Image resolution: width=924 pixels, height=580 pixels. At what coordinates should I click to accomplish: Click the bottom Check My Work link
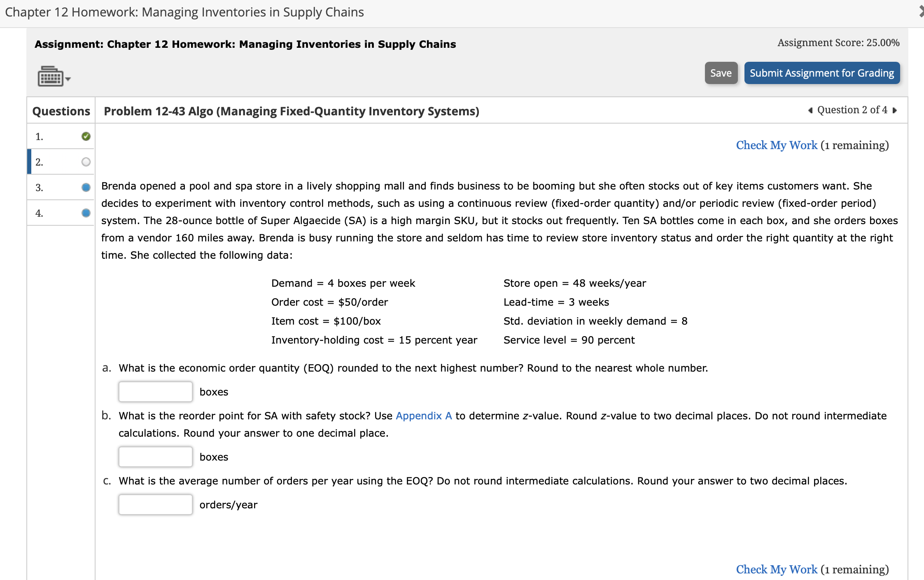point(776,569)
